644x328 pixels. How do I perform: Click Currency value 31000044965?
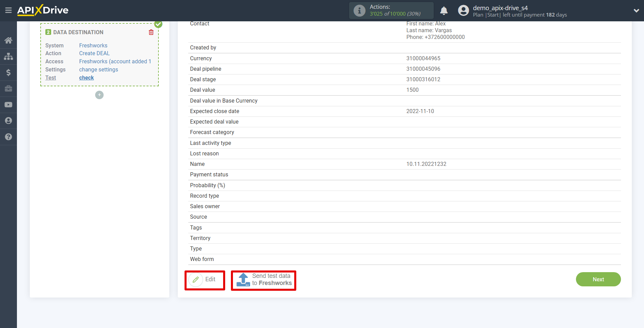(x=423, y=58)
